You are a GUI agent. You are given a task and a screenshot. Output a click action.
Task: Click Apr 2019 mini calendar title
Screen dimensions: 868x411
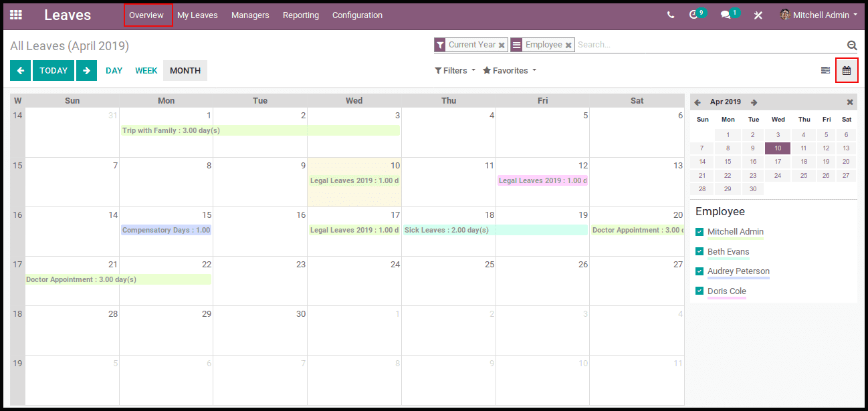tap(726, 102)
